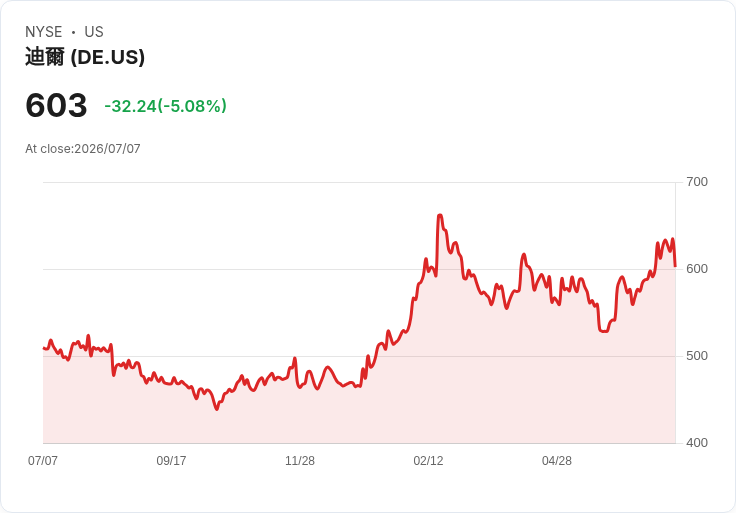Screen dimensions: 736x513
Task: Click the 11/28 date label on x-axis
Action: pyautogui.click(x=300, y=461)
